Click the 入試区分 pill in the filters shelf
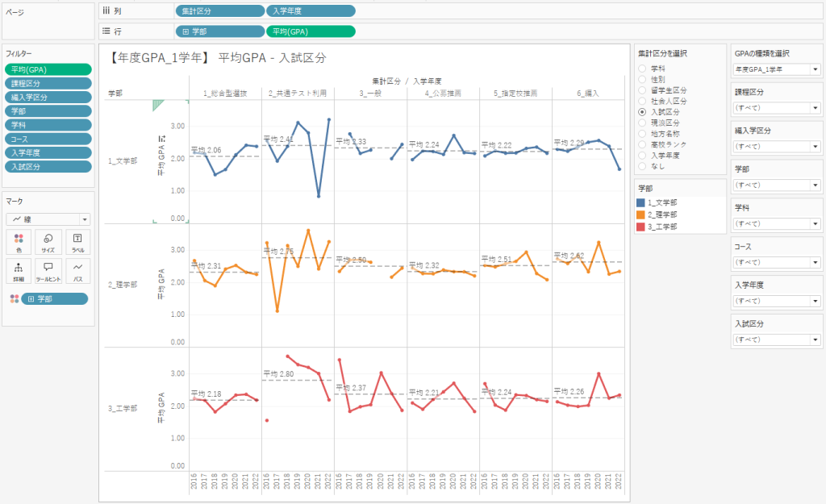 pyautogui.click(x=48, y=166)
